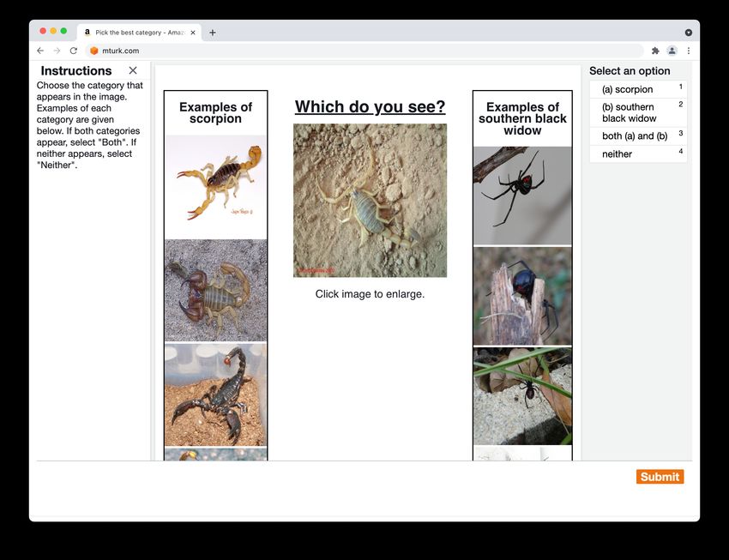This screenshot has height=560, width=729.
Task: Click the tab search dropdown icon
Action: (689, 33)
